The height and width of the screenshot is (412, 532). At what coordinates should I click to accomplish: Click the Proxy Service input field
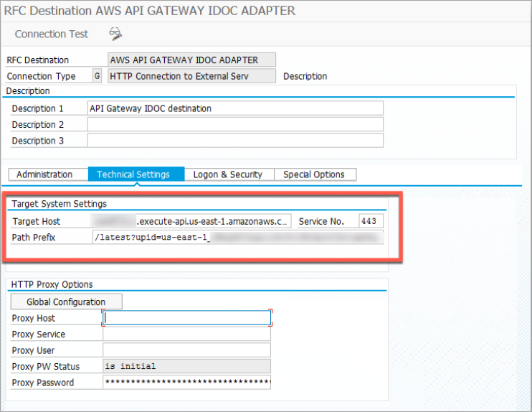coord(186,334)
